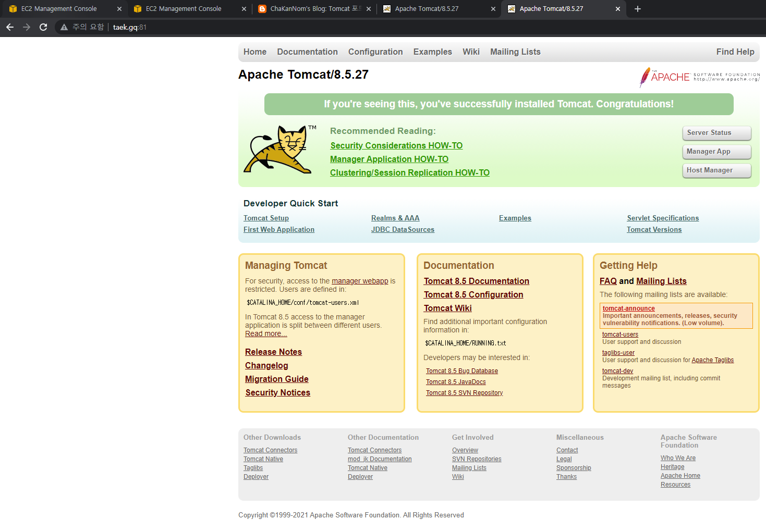Open Taglibs link under Other Downloads
The image size is (766, 532).
click(x=253, y=468)
